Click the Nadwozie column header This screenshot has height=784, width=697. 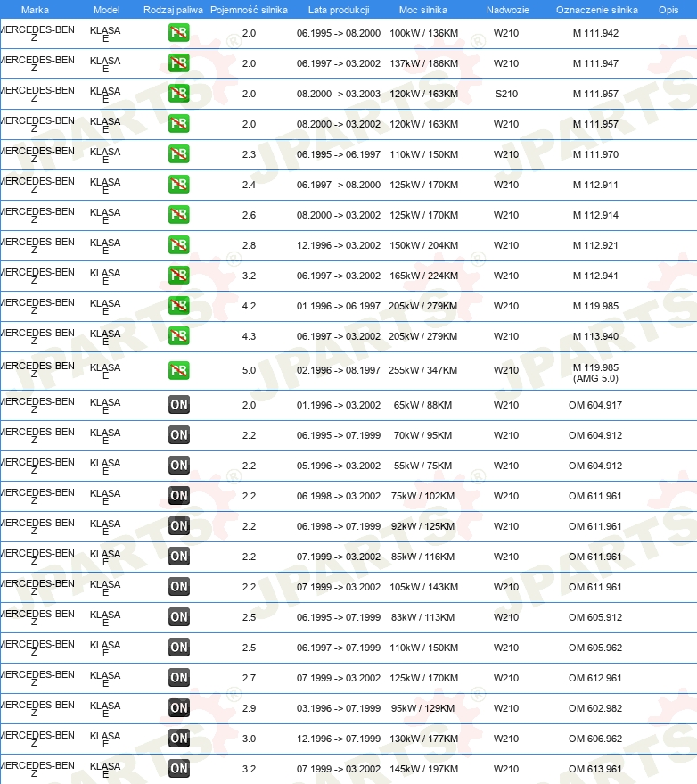(x=508, y=10)
